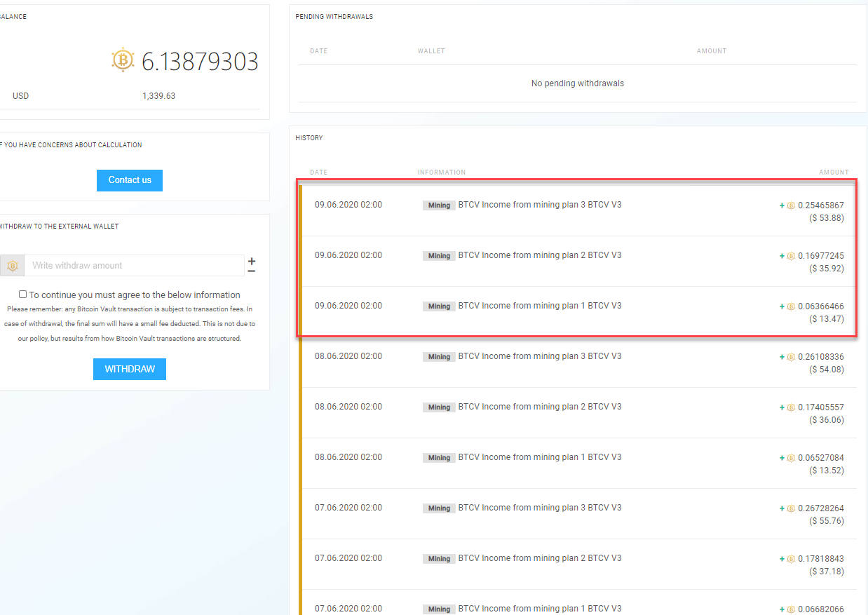Click the ($ 54.08) dollar value
Screen dimensions: 868x615
tap(827, 370)
